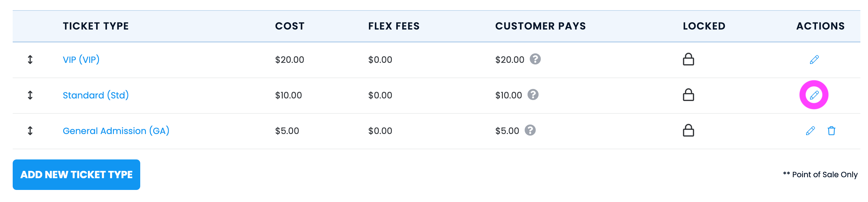The width and height of the screenshot is (868, 202).
Task: Edit the General Admission ticket
Action: [x=810, y=131]
